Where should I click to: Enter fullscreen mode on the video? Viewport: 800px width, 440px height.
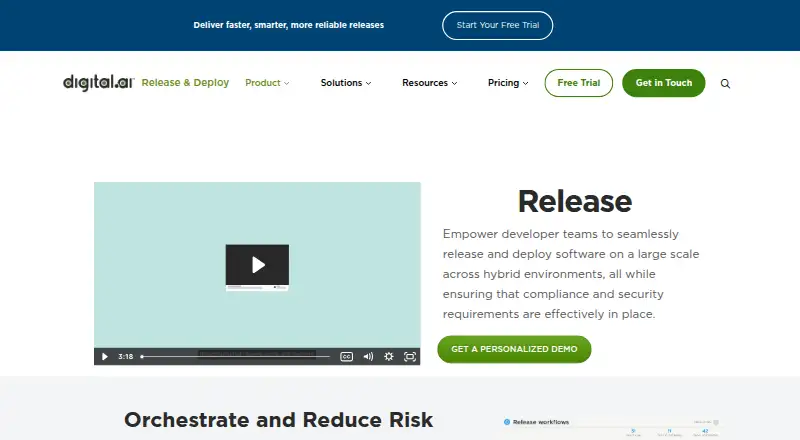coord(410,356)
